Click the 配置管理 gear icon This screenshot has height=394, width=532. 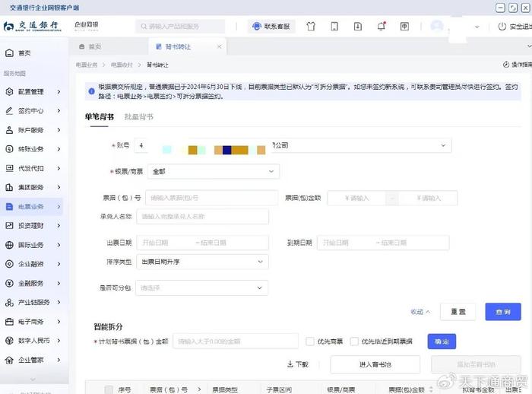point(9,92)
